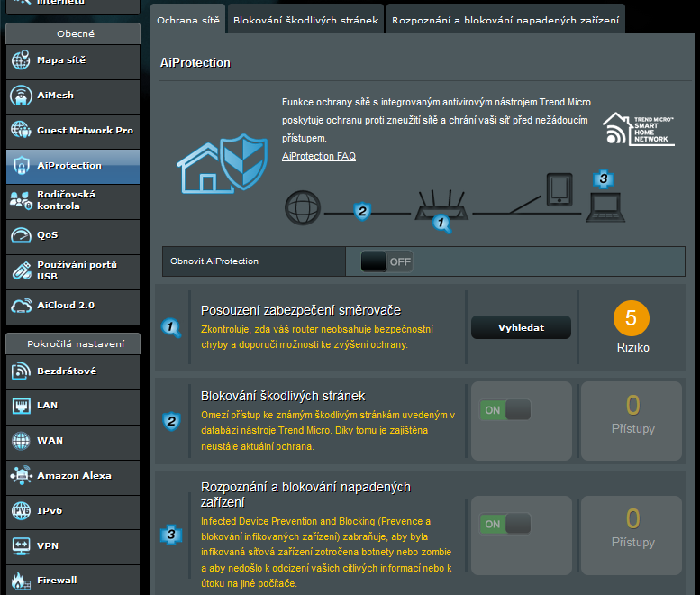700x595 pixels.
Task: Turn off napadených zařízení blocking toggle
Action: (505, 524)
